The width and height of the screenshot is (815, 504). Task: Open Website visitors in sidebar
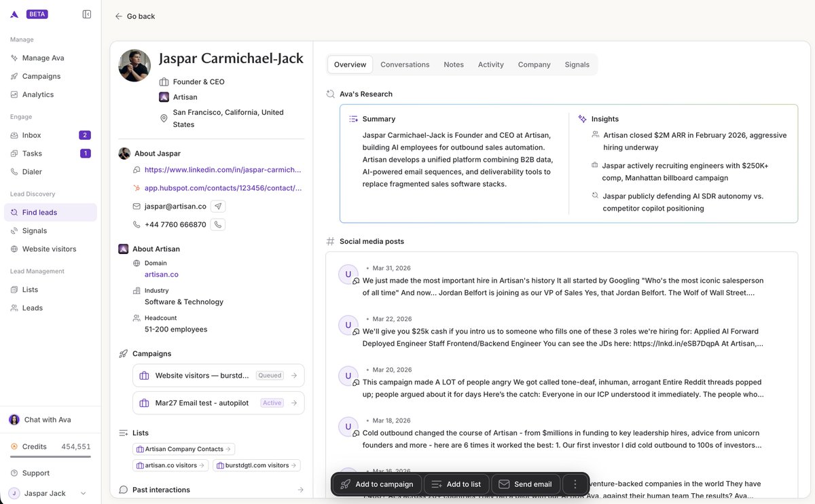coord(50,249)
